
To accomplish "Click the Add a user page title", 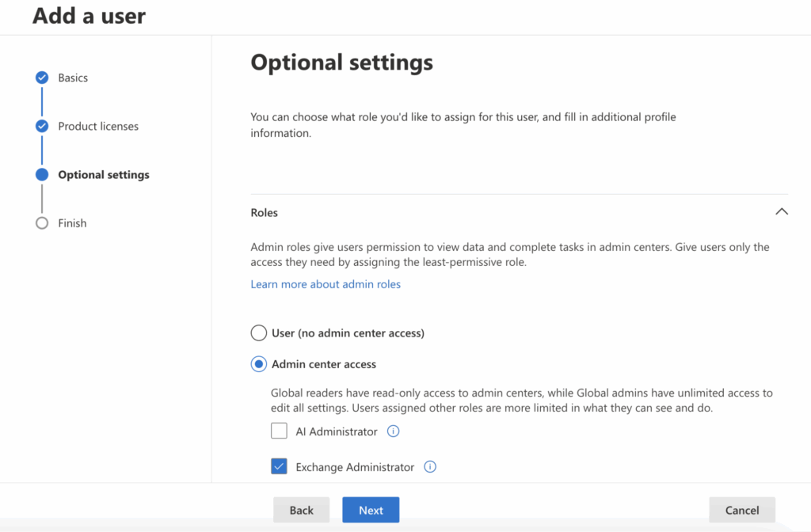I will (x=89, y=16).
